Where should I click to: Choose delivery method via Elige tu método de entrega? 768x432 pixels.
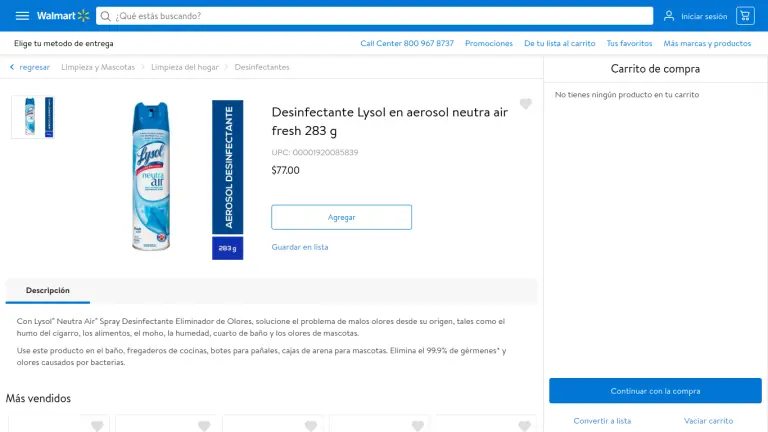coord(64,44)
